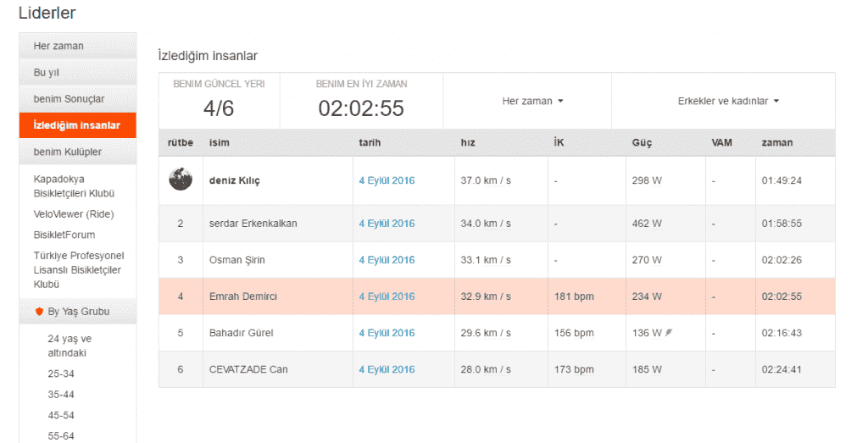Click the hız column header

[468, 142]
